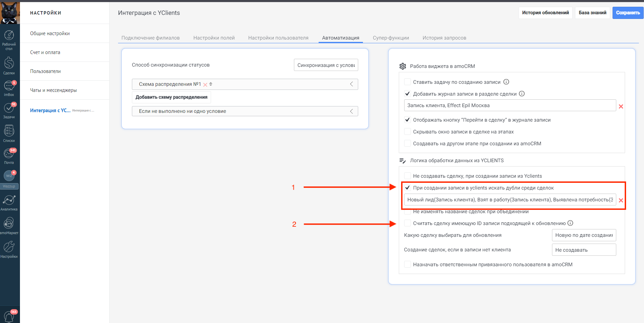644x323 pixels.
Task: Click the Способ синхронизации статусов label
Action: (171, 65)
